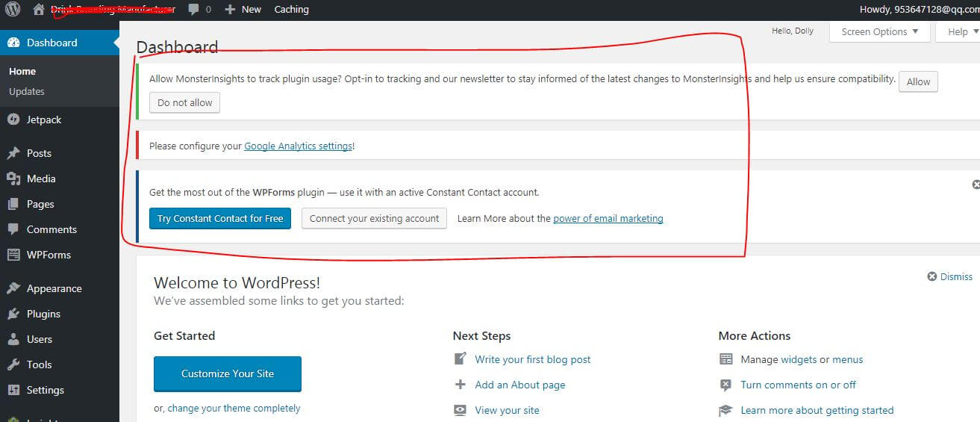
Task: Click the Do not allow button
Action: (184, 102)
